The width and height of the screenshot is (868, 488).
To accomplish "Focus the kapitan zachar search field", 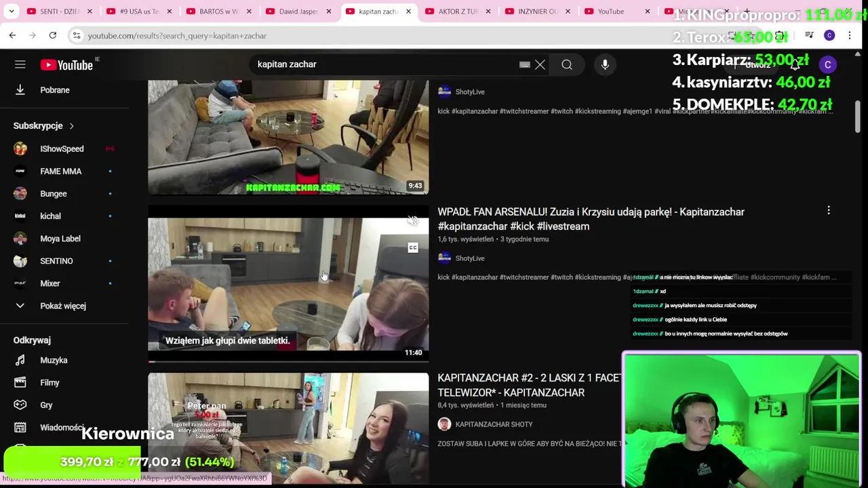I will click(383, 64).
